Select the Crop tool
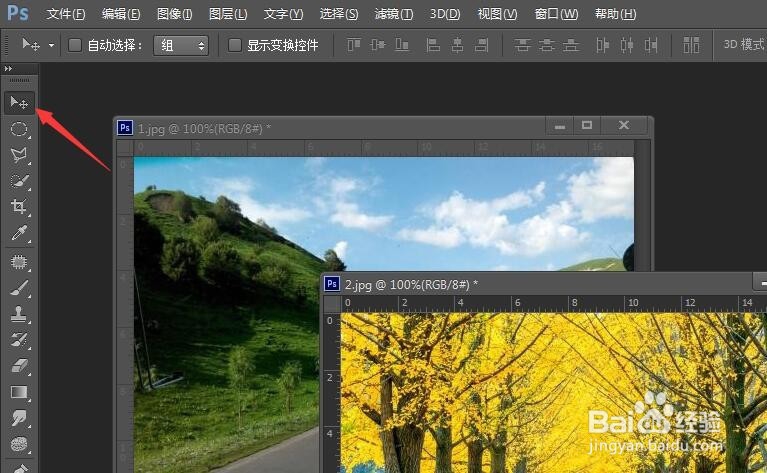 pos(19,206)
